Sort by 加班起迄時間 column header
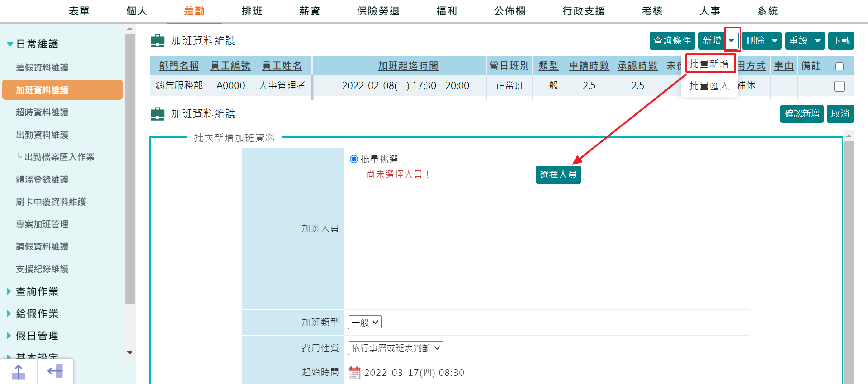Screen dimensions: 868x384 (x=409, y=66)
